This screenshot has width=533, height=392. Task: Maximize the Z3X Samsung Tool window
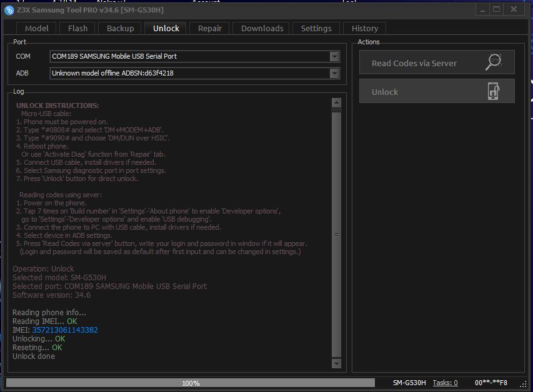pos(496,9)
